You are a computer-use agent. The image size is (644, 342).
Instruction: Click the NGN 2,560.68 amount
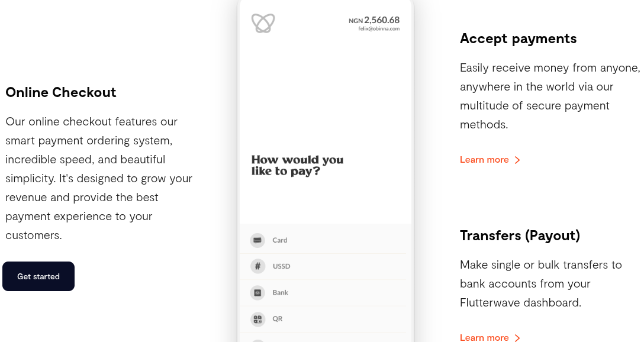374,20
